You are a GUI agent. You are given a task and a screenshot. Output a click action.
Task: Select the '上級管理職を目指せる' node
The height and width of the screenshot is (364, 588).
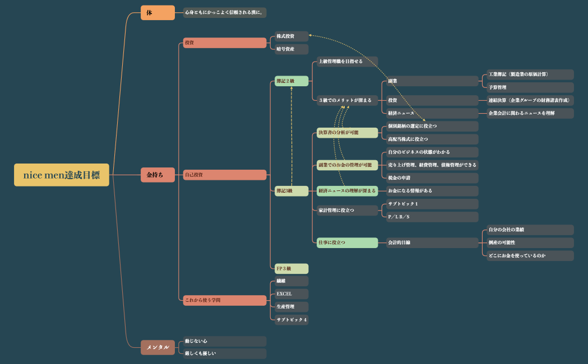[x=347, y=62]
